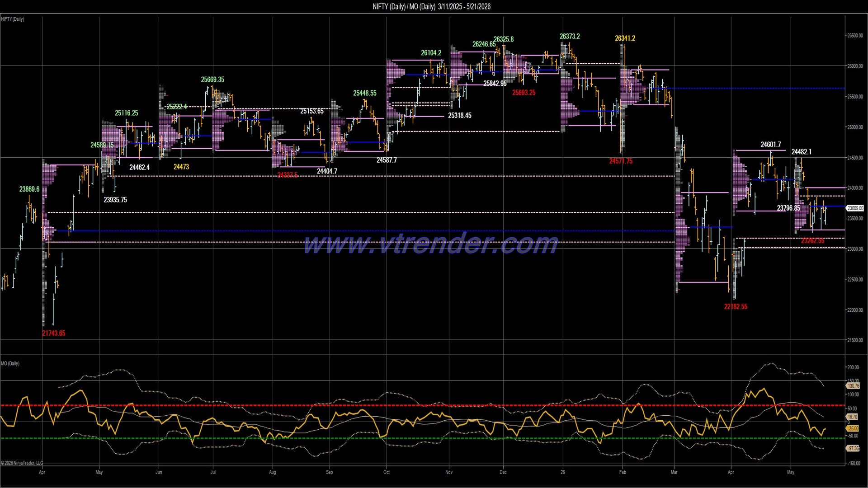This screenshot has height=488, width=868.
Task: Select the 23796.85 price label
Action: [x=788, y=208]
